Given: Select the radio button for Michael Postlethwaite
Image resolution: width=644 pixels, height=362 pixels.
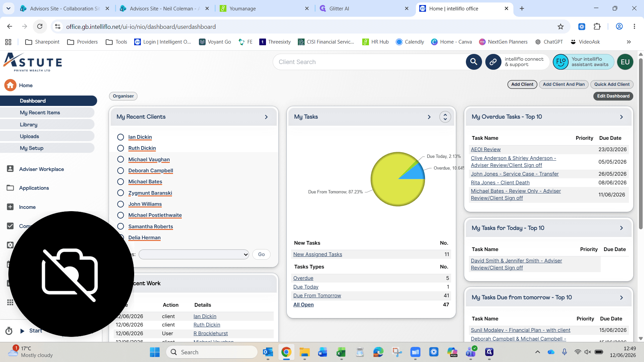Looking at the screenshot, I should click(x=121, y=215).
